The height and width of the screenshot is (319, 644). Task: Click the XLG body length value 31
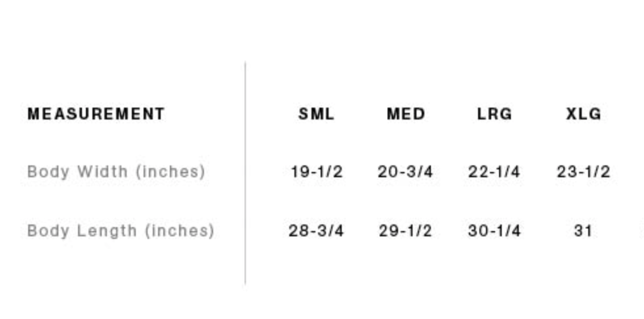[x=583, y=231]
